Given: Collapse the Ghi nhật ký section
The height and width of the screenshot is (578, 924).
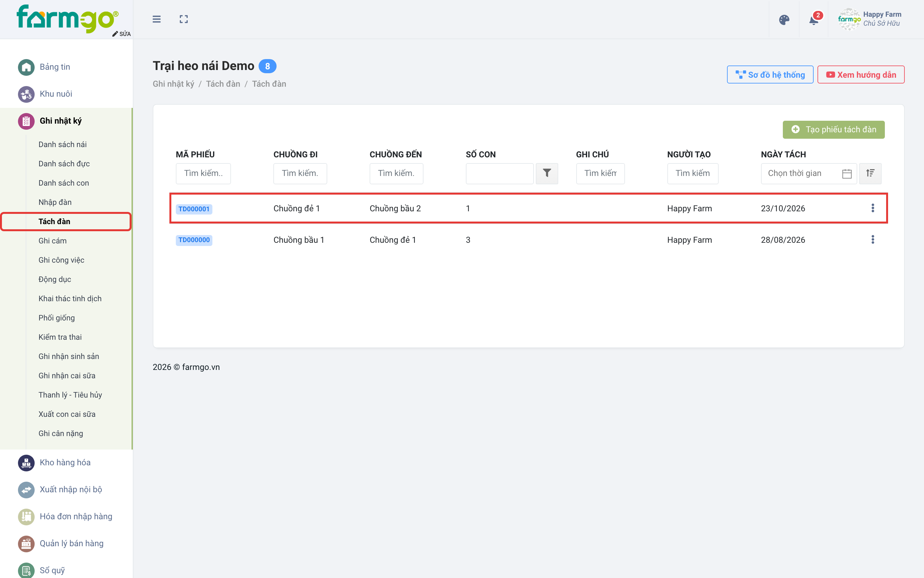Looking at the screenshot, I should pos(66,121).
